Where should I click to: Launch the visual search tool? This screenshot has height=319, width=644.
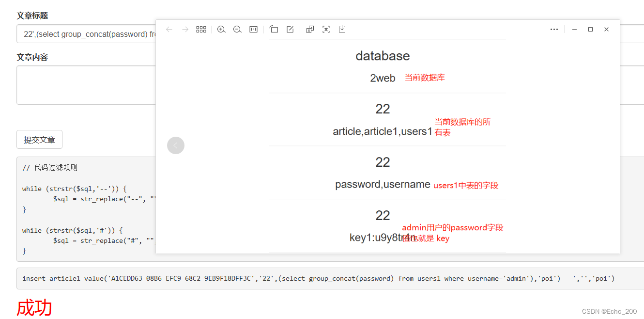coord(326,29)
